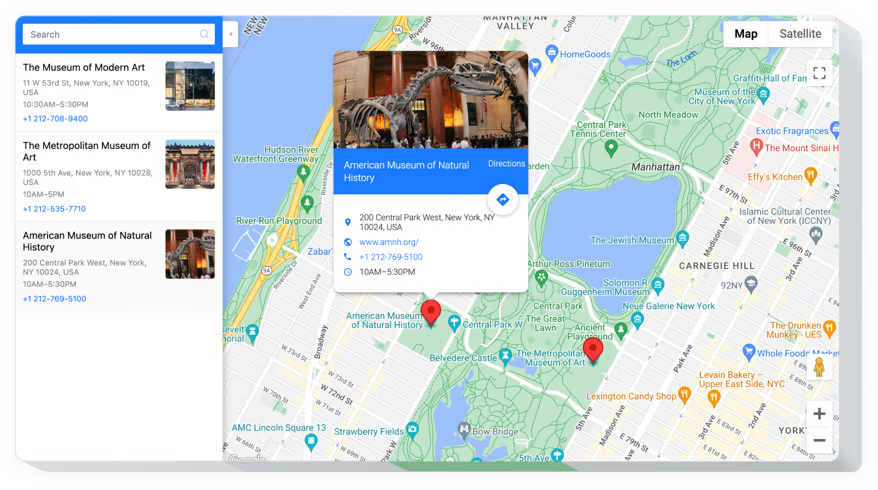Click Central Park Tennis Center marker
The height and width of the screenshot is (490, 878).
[x=611, y=148]
